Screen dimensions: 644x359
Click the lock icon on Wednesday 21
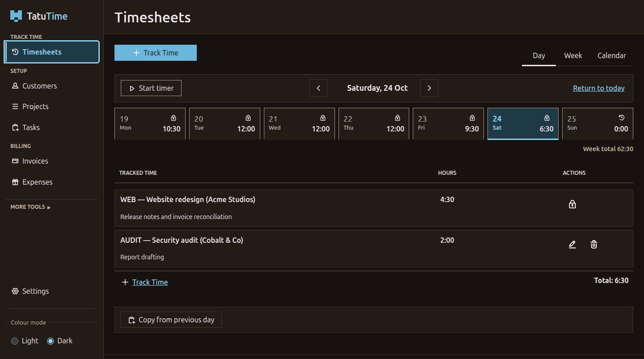[323, 118]
